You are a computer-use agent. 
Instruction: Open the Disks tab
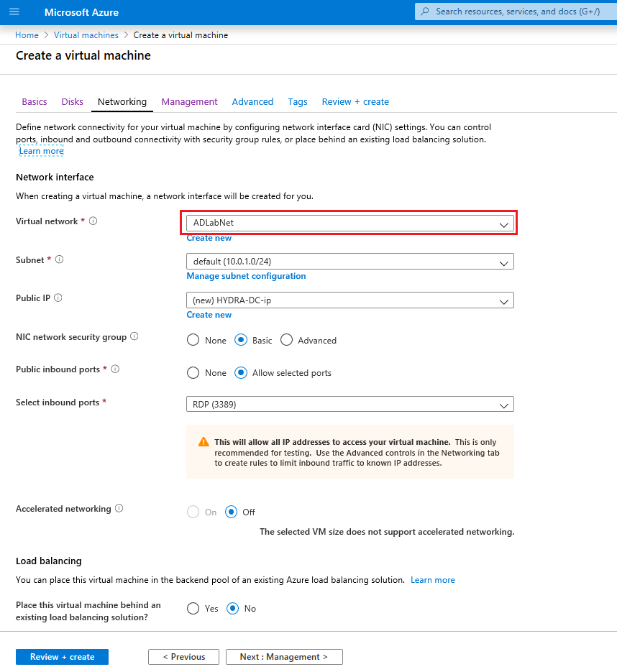point(73,102)
